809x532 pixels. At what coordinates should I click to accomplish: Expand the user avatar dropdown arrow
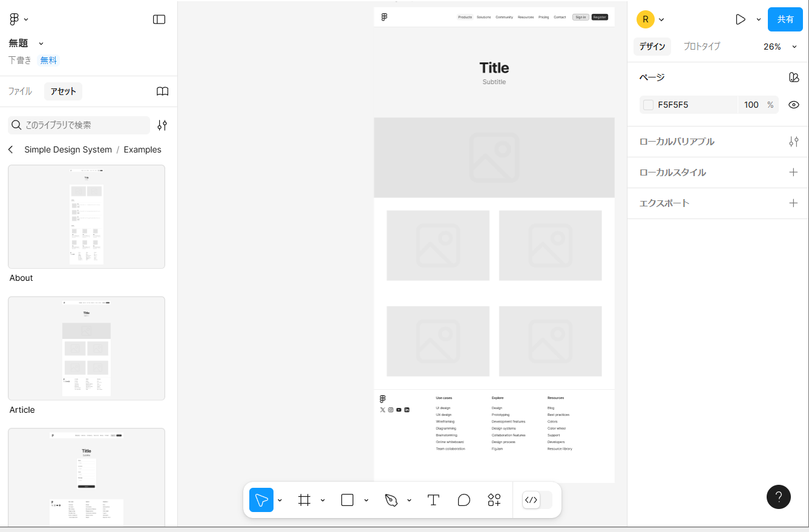(x=661, y=19)
